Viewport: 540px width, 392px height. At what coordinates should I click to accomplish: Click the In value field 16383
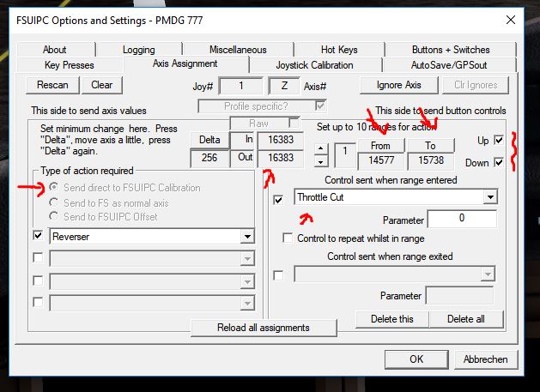point(281,140)
